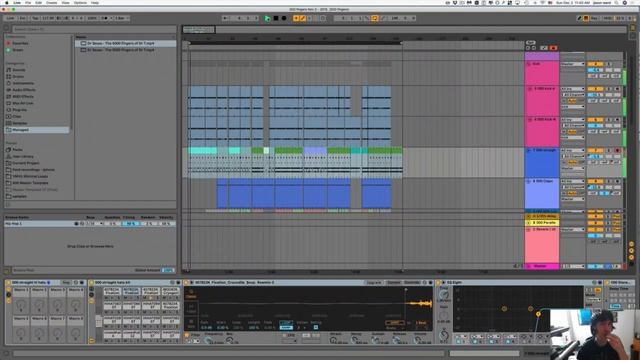Image resolution: width=640 pixels, height=360 pixels.
Task: Select the B 000 Parallel return track
Action: [542, 223]
